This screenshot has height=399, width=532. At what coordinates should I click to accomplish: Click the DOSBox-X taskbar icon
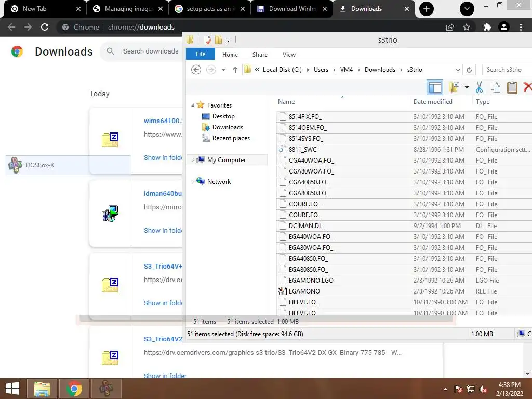pos(106,389)
